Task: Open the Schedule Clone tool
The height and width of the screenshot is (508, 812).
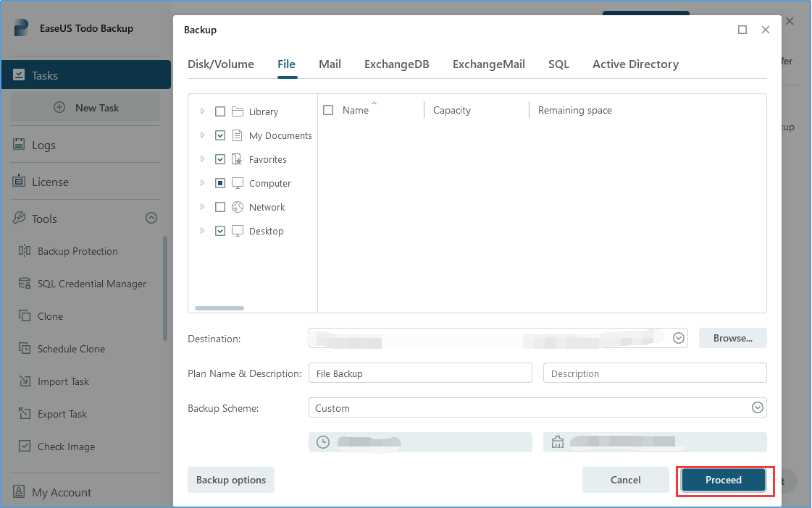Action: [x=70, y=349]
